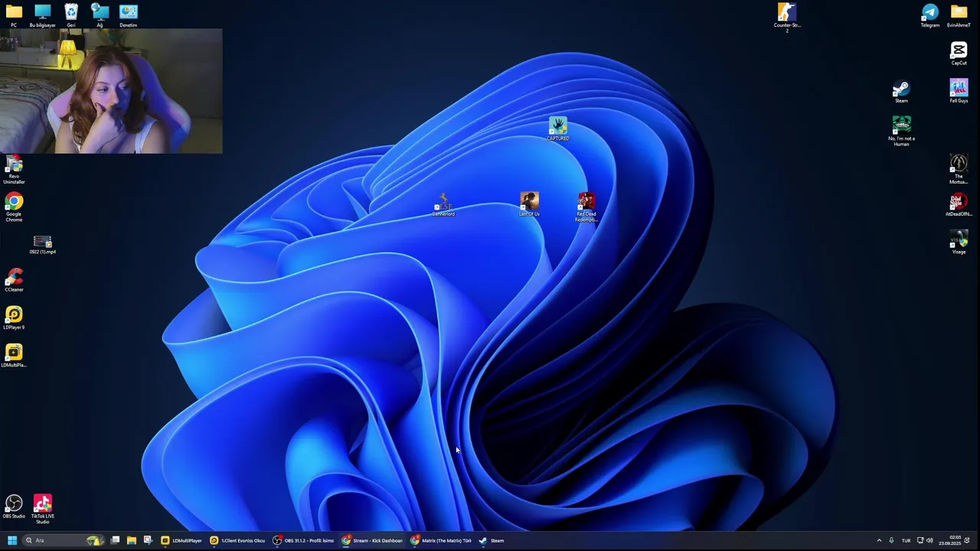Select the CAPTURED game shortcut
This screenshot has width=980, height=551.
pyautogui.click(x=558, y=129)
